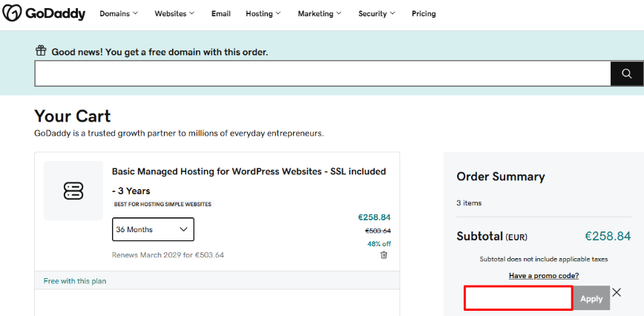Open the Websites menu
644x316 pixels.
coord(174,13)
